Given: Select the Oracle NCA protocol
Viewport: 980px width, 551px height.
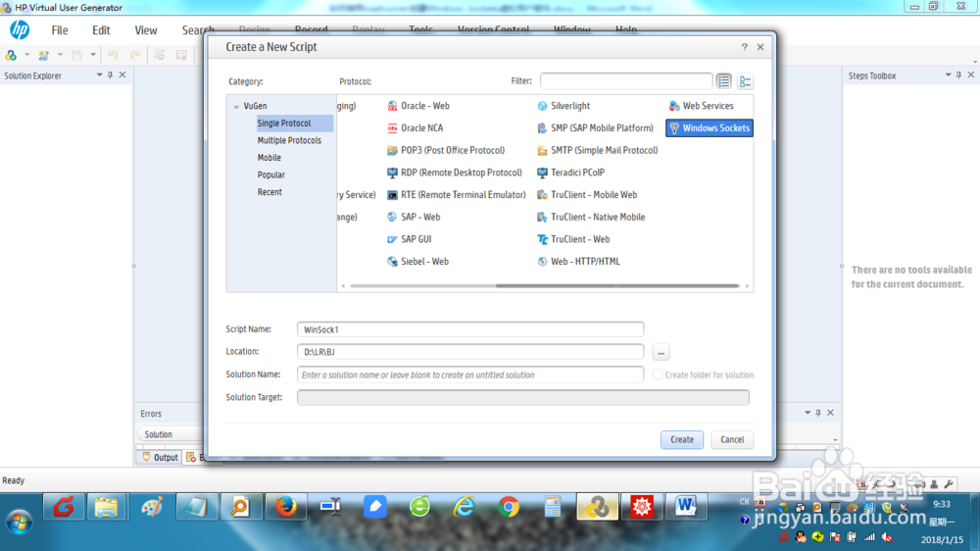Looking at the screenshot, I should click(x=415, y=127).
